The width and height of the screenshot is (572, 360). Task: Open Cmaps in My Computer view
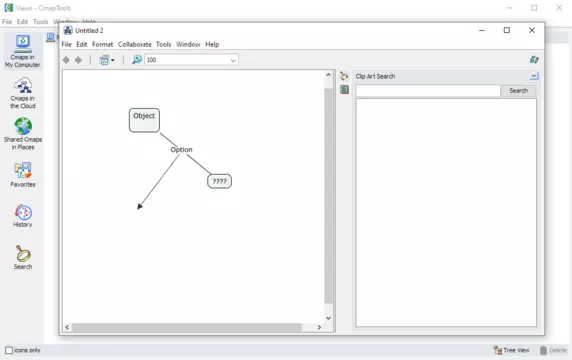click(x=23, y=51)
